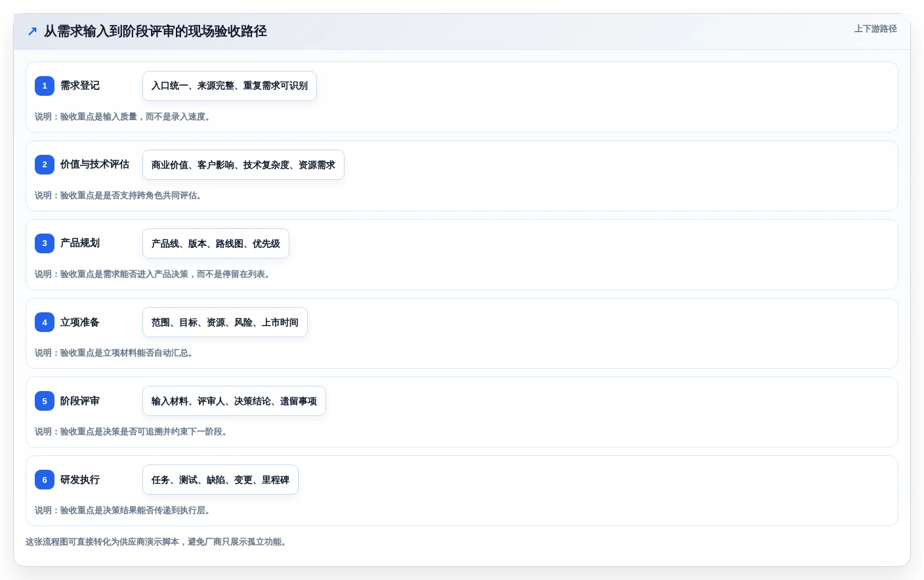
Task: Select the 价值与技术评估 step title
Action: point(94,164)
